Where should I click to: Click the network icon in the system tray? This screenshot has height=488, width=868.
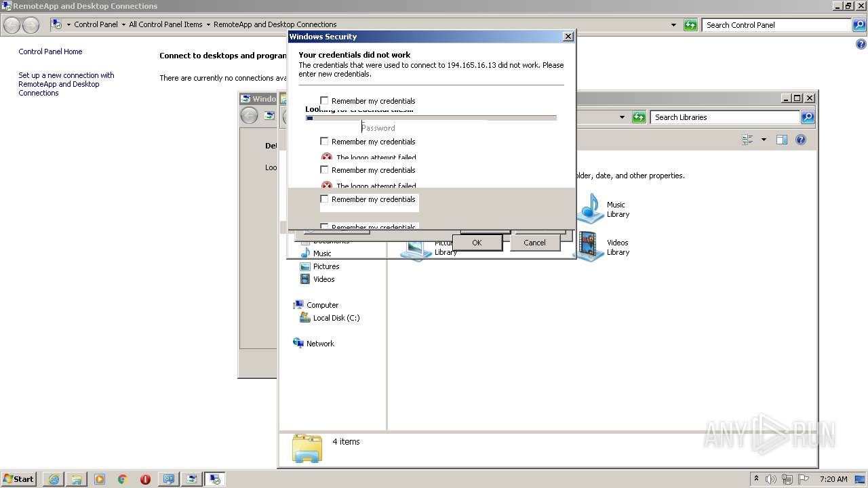pyautogui.click(x=787, y=479)
